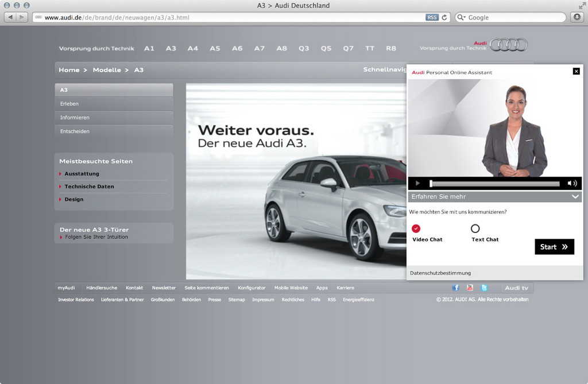
Task: Click the Audi four-rings logo
Action: point(509,45)
